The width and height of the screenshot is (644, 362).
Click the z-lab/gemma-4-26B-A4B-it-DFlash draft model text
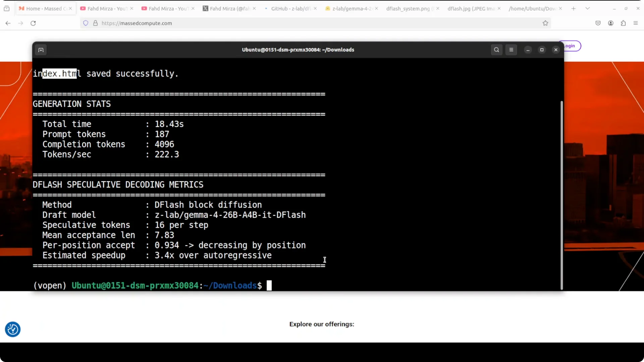pyautogui.click(x=230, y=215)
